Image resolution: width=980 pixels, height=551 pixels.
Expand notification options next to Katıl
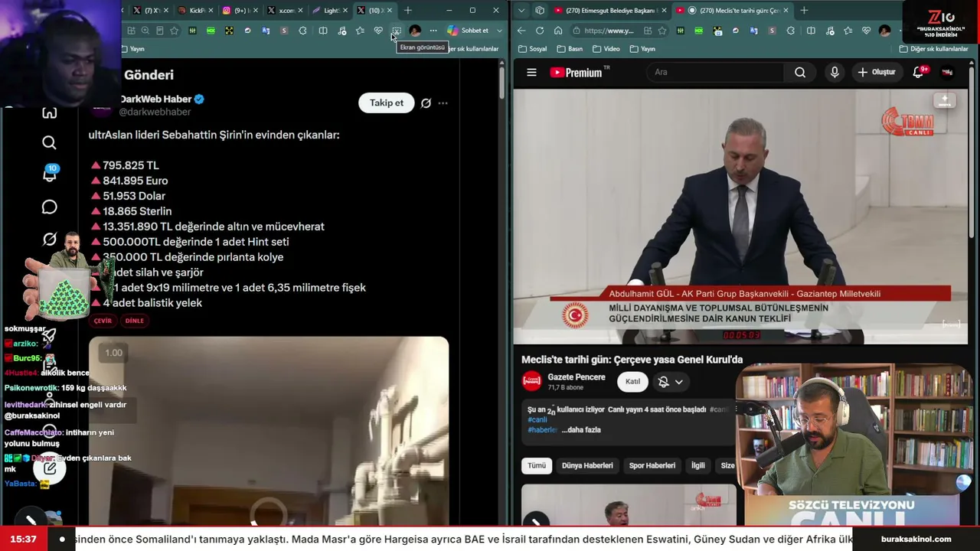click(x=671, y=382)
